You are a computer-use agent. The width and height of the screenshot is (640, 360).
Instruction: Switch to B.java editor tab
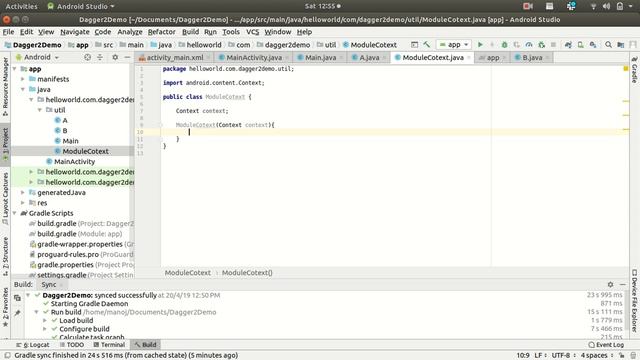tap(532, 58)
